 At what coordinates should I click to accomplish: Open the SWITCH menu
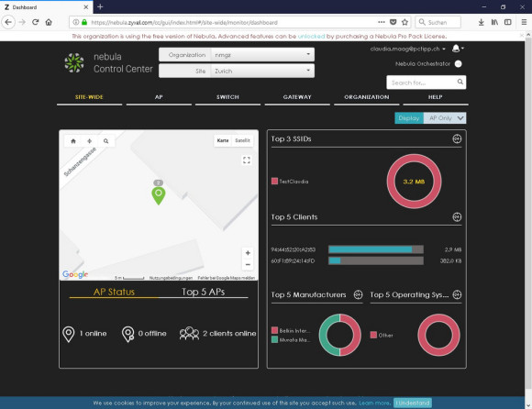click(x=227, y=97)
